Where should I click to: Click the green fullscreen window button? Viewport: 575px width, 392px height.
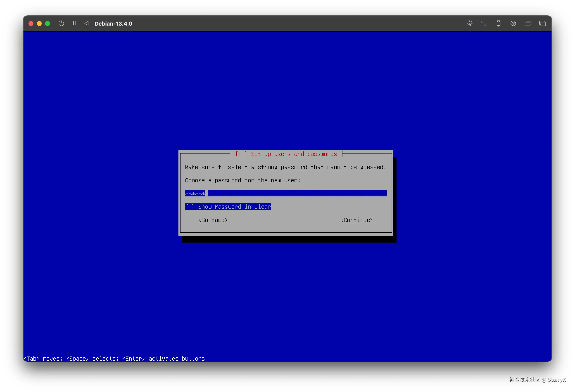(48, 24)
